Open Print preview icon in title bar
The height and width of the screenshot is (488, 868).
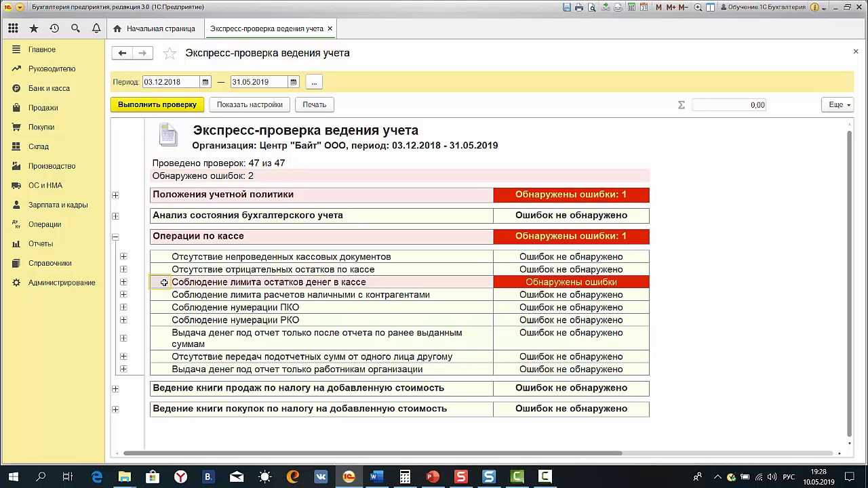tap(592, 7)
